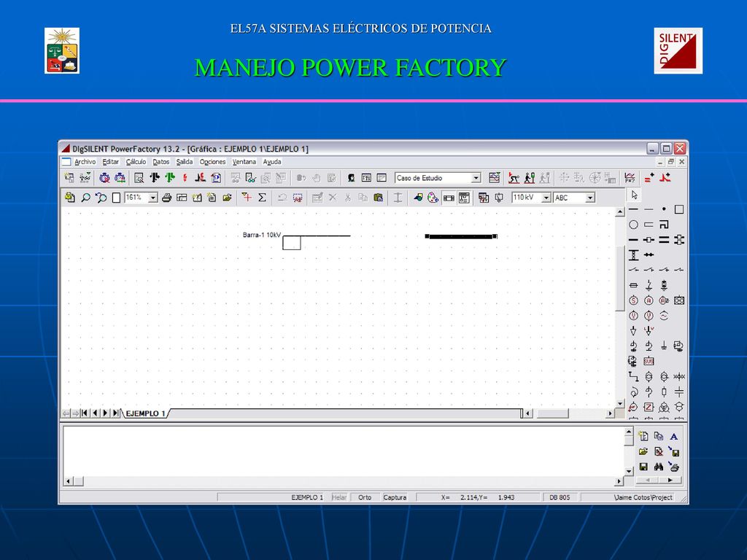Select the double busbar element

[664, 239]
